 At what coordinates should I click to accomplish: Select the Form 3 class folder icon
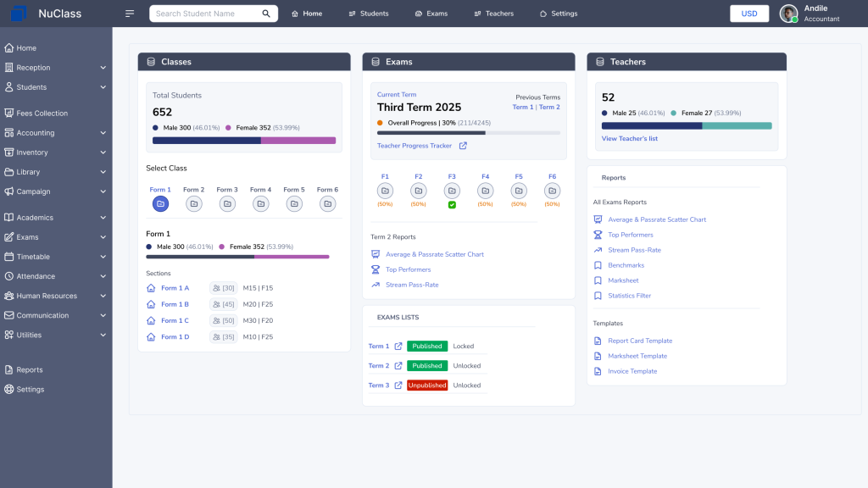227,203
